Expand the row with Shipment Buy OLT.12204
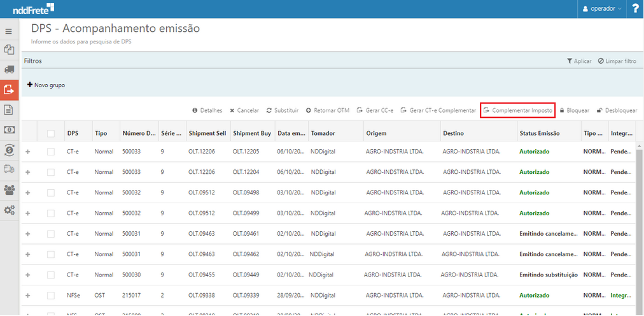 (x=27, y=172)
